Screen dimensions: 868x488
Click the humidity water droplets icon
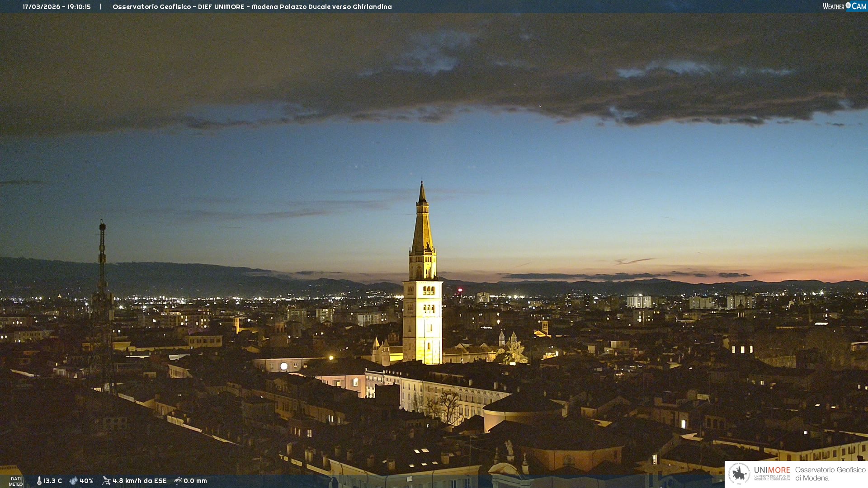tap(73, 481)
